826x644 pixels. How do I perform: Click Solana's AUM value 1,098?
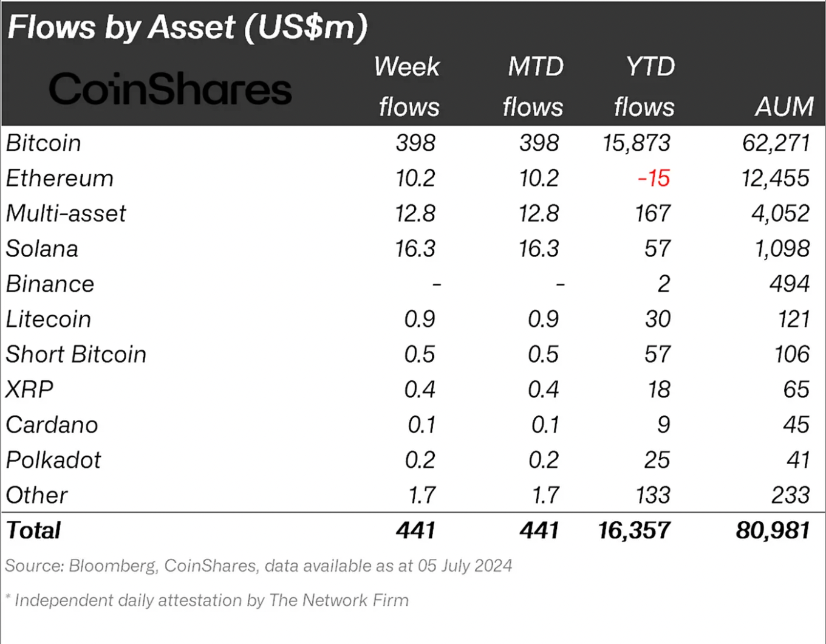(782, 249)
